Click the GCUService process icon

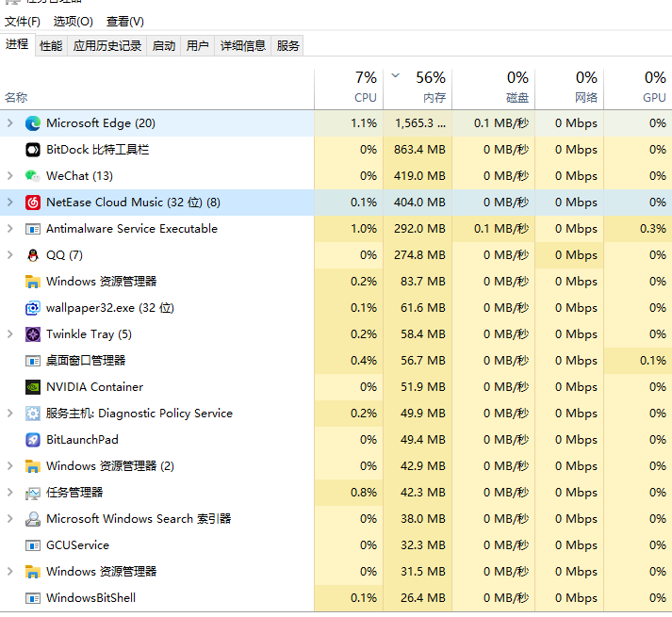tap(33, 545)
